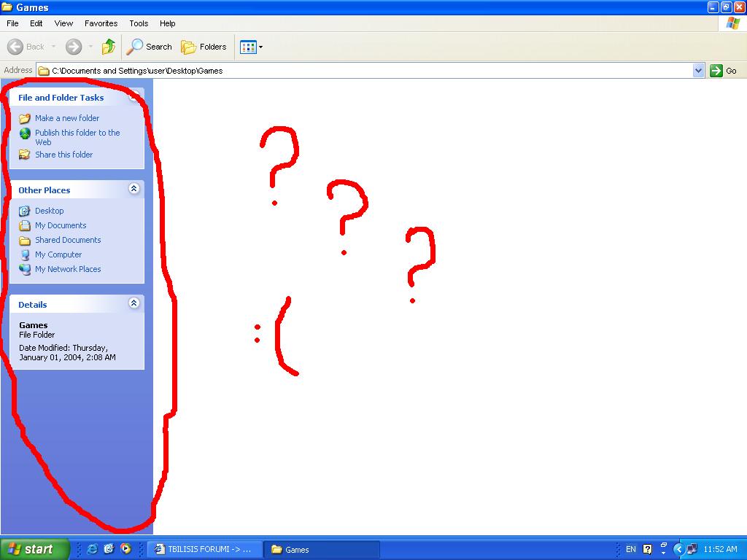Open the Tools menu
This screenshot has width=747, height=560.
coord(139,23)
